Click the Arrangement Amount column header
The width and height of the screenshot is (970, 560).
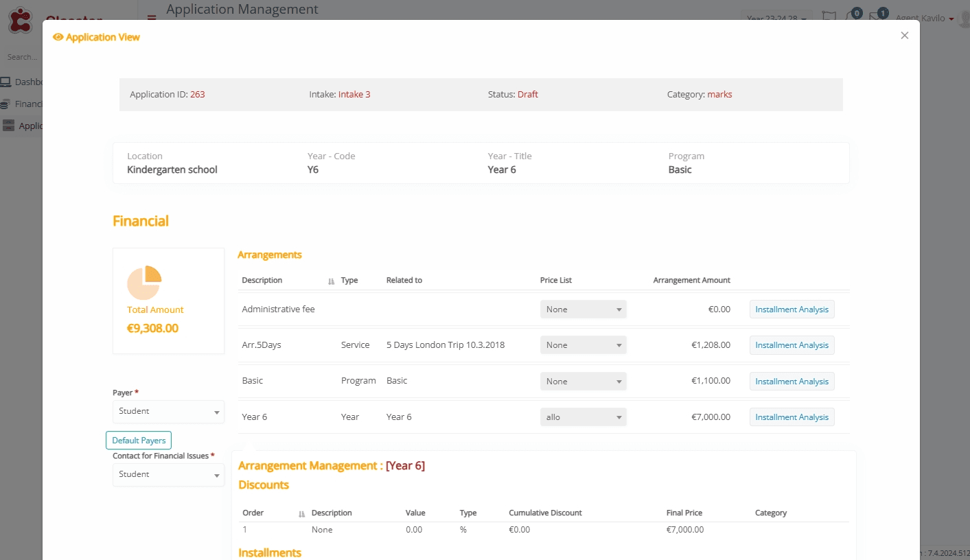(692, 281)
